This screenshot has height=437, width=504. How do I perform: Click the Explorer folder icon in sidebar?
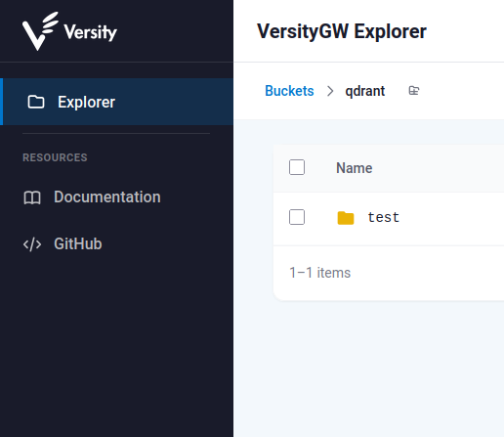point(36,102)
